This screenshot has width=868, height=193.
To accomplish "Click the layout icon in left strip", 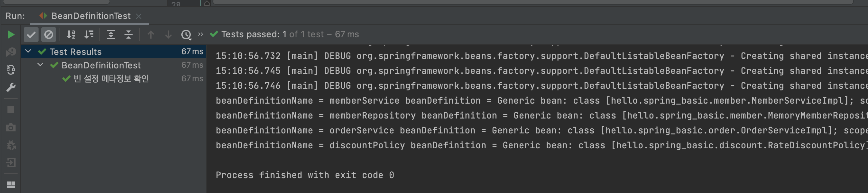I will point(11,185).
